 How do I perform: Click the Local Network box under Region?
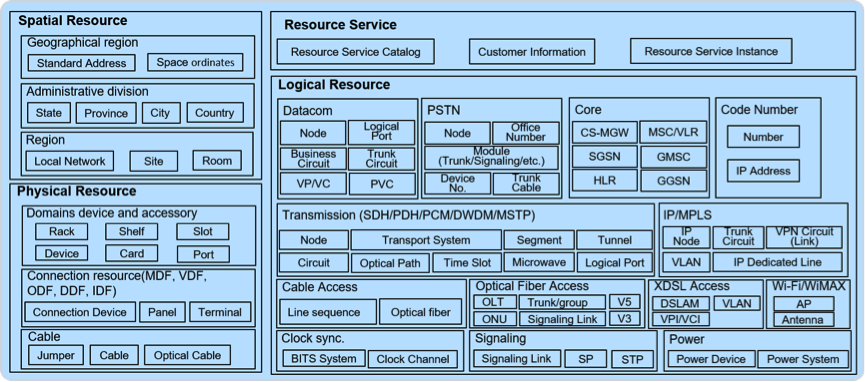[x=70, y=161]
